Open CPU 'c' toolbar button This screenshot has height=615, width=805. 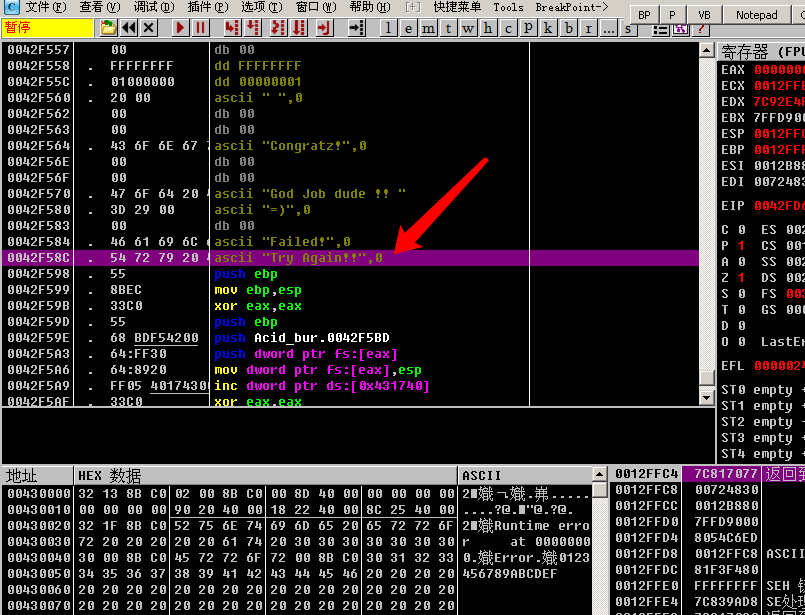pos(508,28)
